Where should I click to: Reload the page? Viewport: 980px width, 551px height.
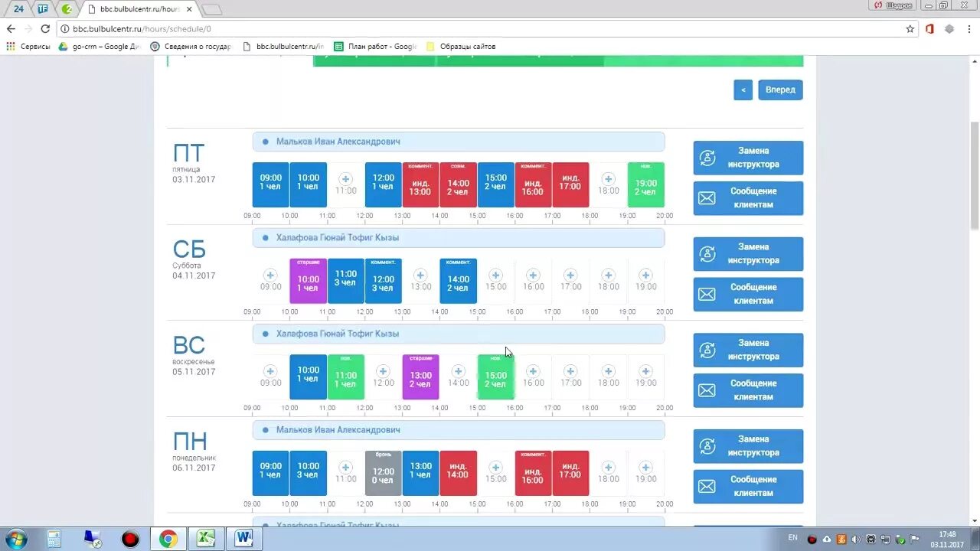[45, 29]
